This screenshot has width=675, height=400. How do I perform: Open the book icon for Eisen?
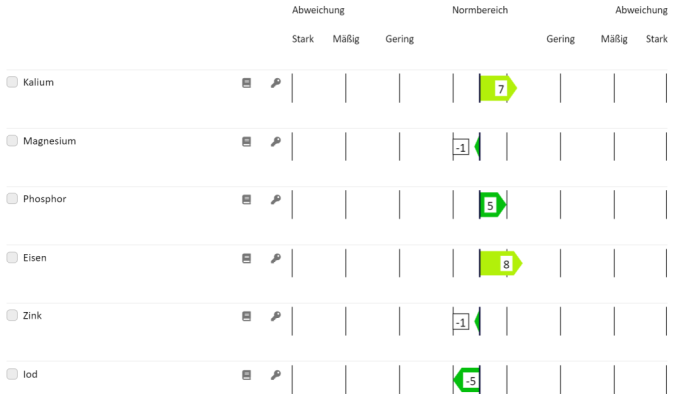246,259
